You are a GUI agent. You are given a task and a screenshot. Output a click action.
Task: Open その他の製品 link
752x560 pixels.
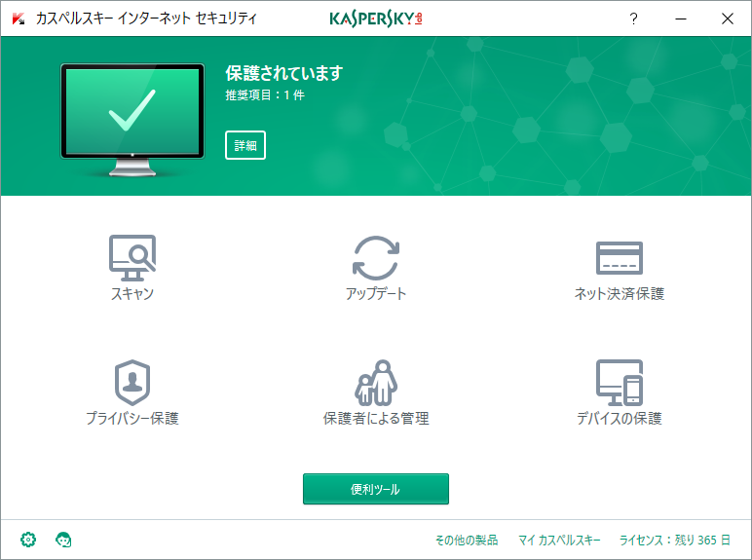pos(467,540)
